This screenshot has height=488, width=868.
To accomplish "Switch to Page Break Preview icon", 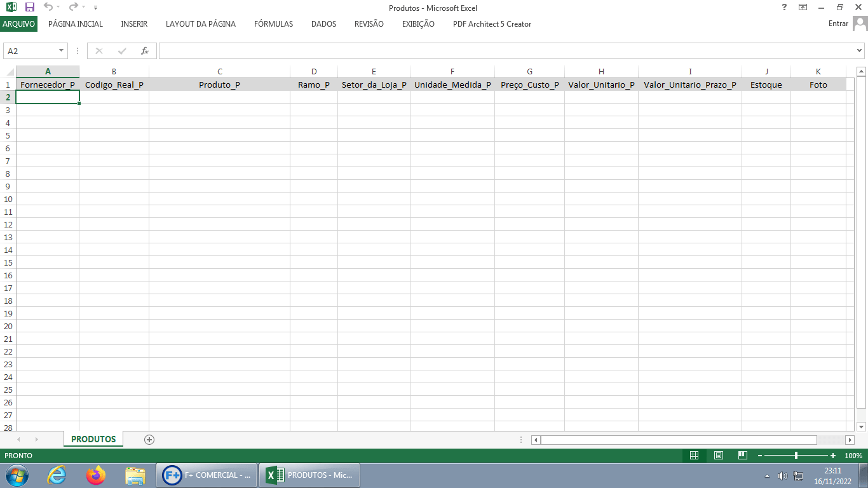I will tap(742, 456).
